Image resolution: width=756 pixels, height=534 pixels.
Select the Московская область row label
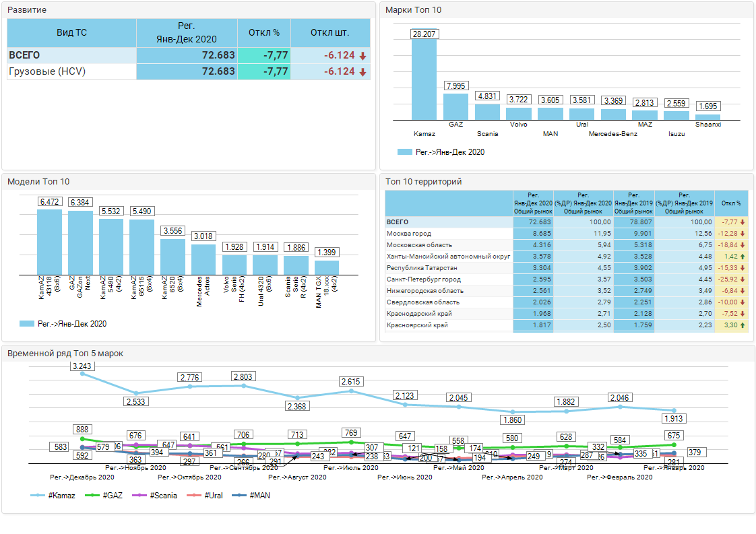(419, 245)
